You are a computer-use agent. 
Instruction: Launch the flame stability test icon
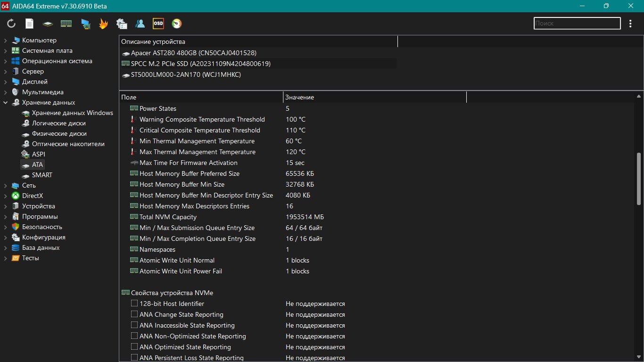(x=103, y=24)
